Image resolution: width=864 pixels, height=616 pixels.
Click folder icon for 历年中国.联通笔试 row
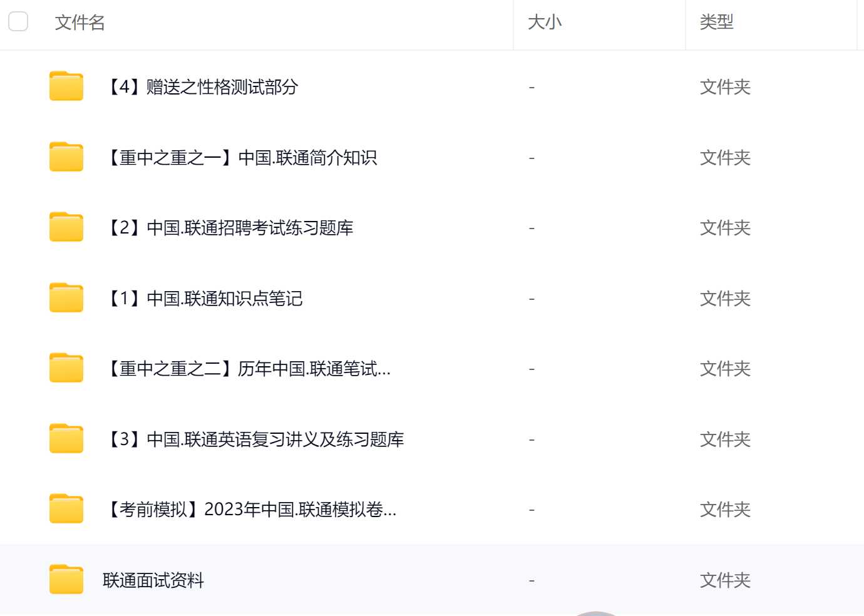tap(66, 368)
